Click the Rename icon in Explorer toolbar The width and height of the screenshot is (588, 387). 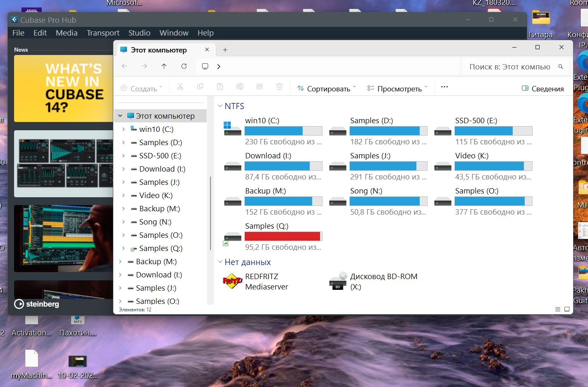[240, 87]
